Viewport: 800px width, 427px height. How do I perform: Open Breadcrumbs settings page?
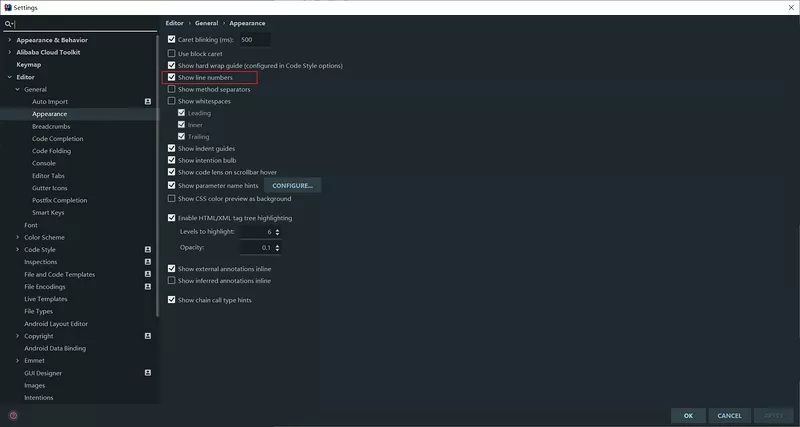point(51,127)
